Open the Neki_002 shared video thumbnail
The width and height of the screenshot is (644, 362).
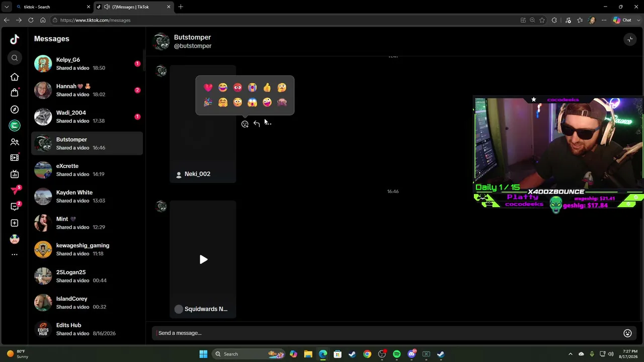(203, 124)
